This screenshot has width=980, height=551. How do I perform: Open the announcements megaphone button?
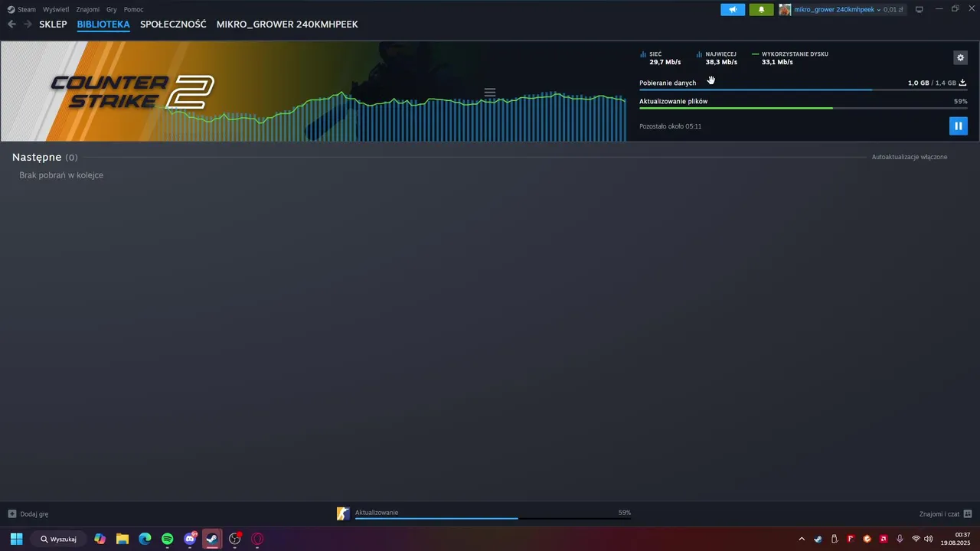click(733, 9)
